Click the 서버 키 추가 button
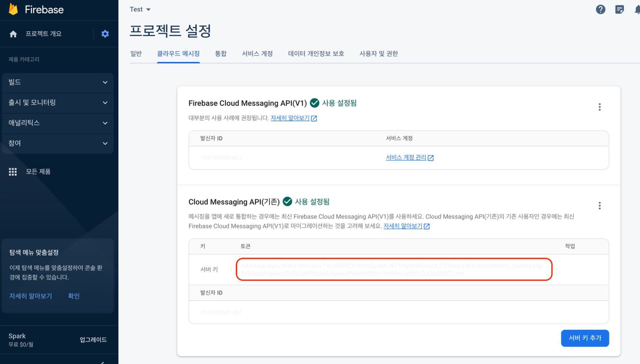The height and width of the screenshot is (364, 640). (x=585, y=338)
